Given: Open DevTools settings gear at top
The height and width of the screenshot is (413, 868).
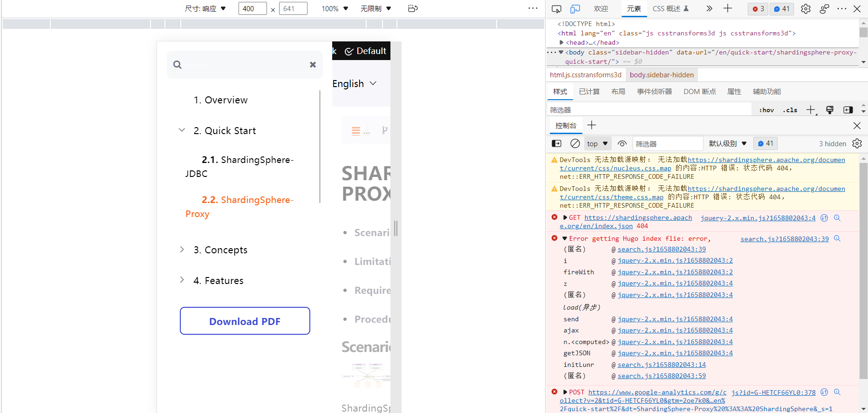Looking at the screenshot, I should 806,9.
